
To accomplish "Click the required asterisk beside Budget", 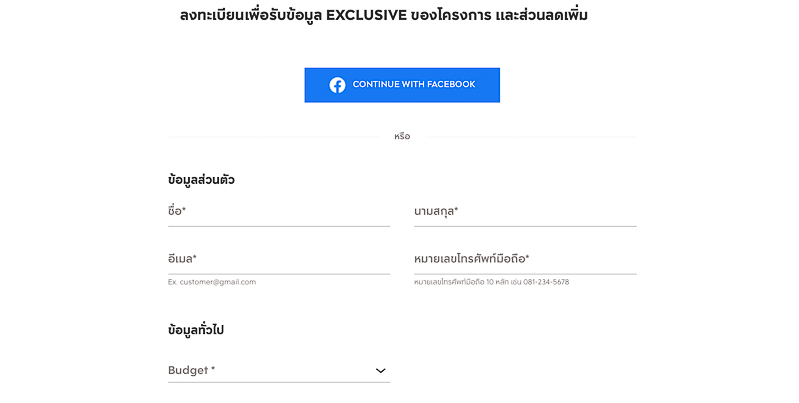I will click(x=213, y=368).
